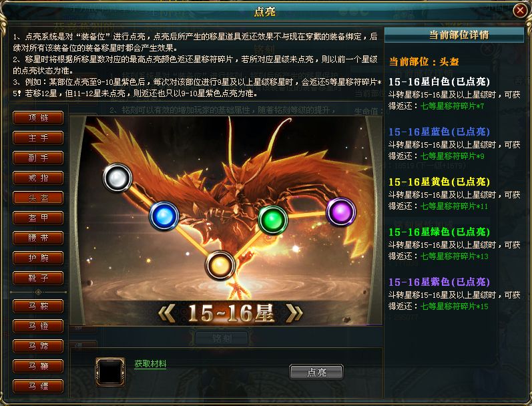Close the 点亮 window
Screen dimensions: 532x406
coord(519,11)
